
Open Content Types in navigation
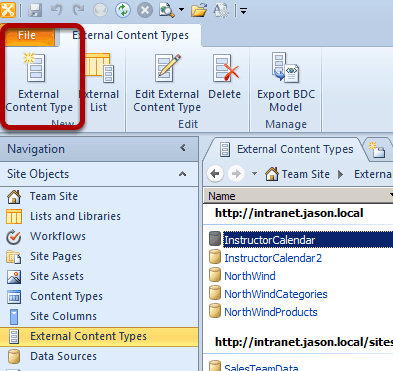click(x=66, y=296)
